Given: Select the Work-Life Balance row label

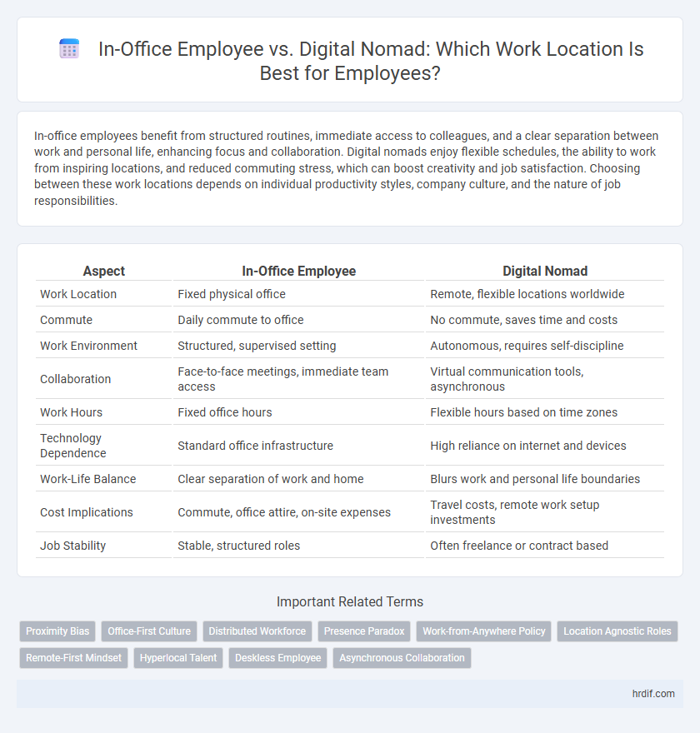Looking at the screenshot, I should (87, 479).
